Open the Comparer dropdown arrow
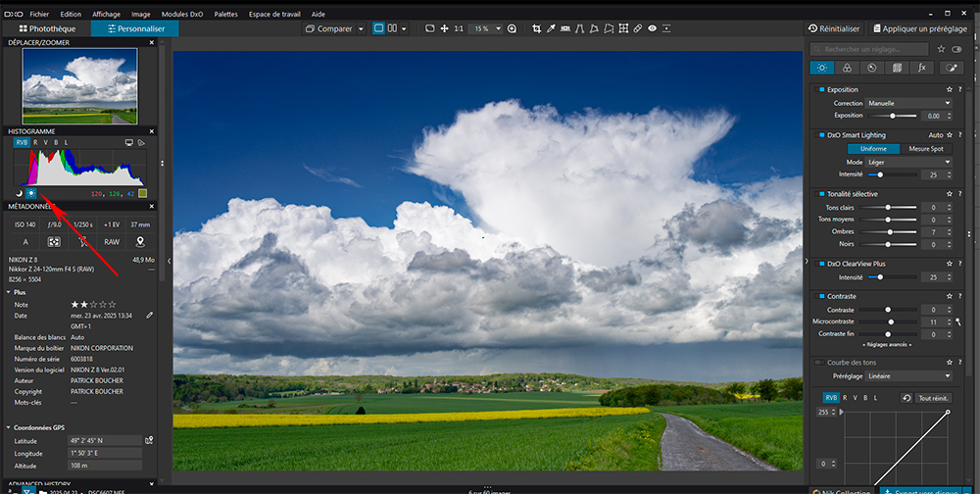The width and height of the screenshot is (980, 494). (361, 28)
